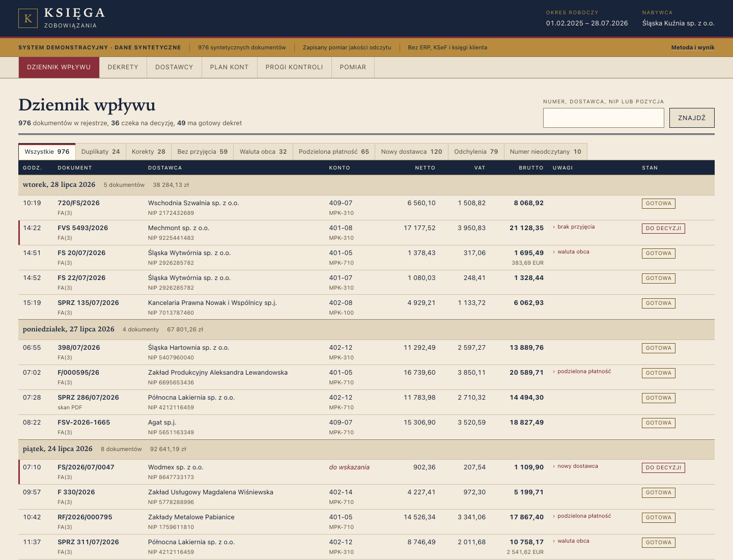733x560 pixels.
Task: Expand waluta obca note for SPRZ 311/07/2026
Action: point(571,541)
